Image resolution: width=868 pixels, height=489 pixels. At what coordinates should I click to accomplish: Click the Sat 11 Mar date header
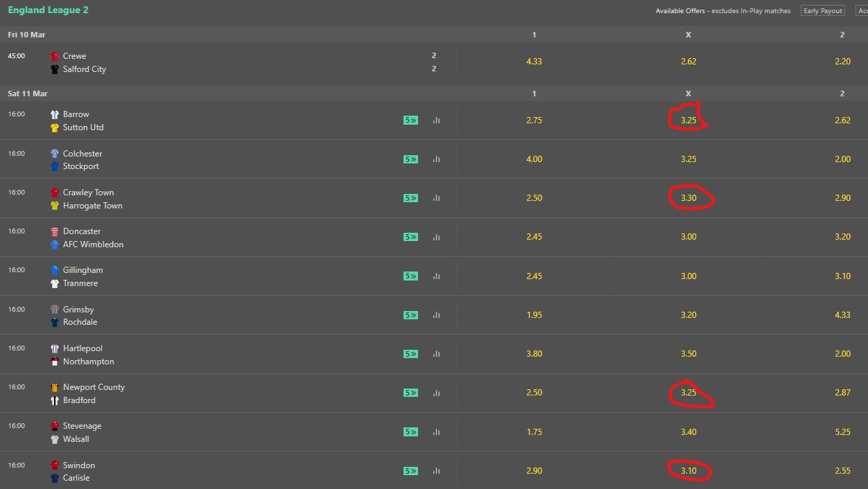[28, 94]
